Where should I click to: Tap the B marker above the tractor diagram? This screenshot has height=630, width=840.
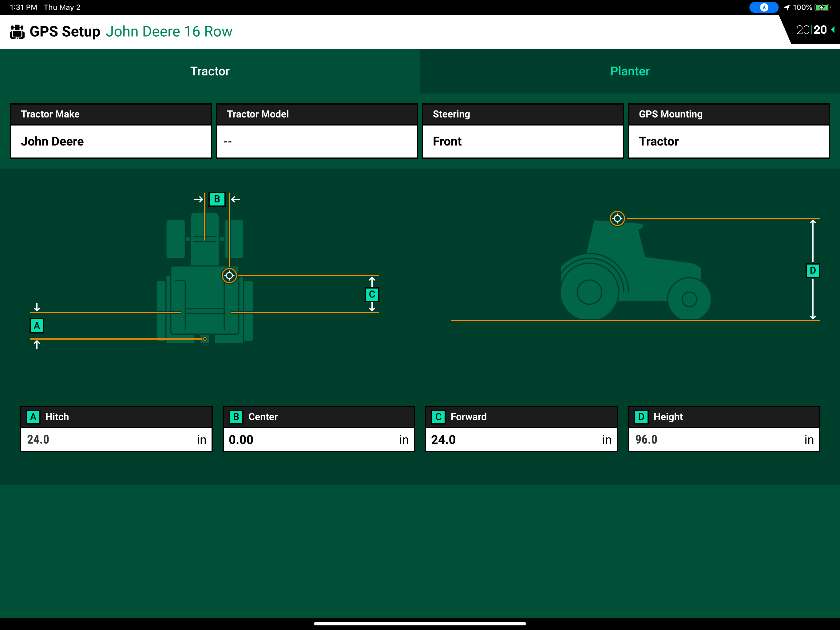217,199
